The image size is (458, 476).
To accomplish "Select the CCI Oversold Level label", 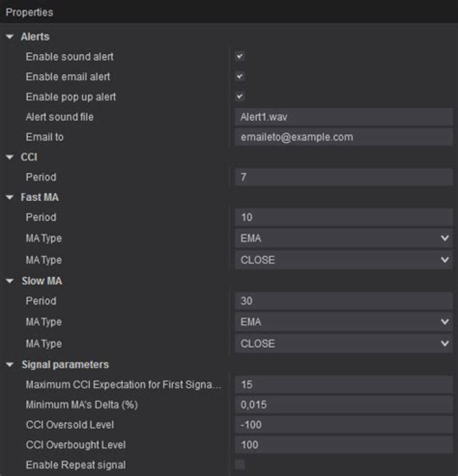I will coord(70,425).
